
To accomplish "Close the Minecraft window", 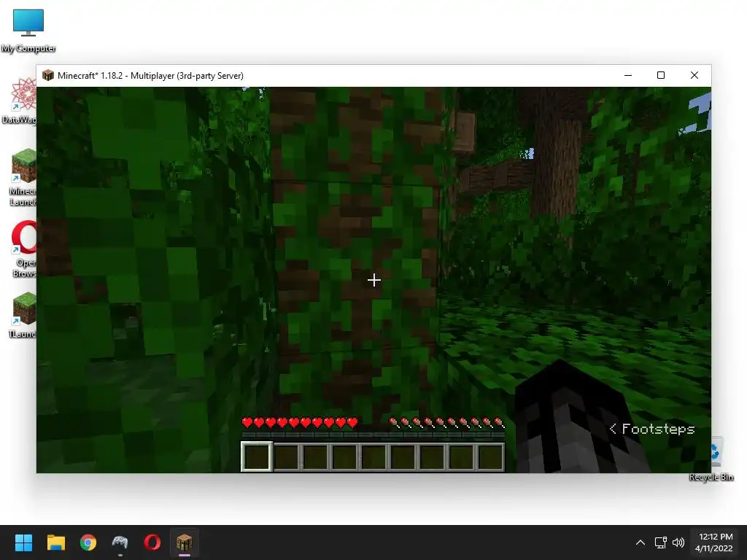I will [x=694, y=75].
